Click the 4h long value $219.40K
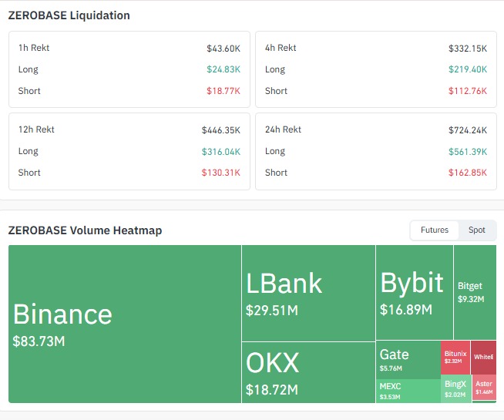The image size is (504, 420). 468,69
